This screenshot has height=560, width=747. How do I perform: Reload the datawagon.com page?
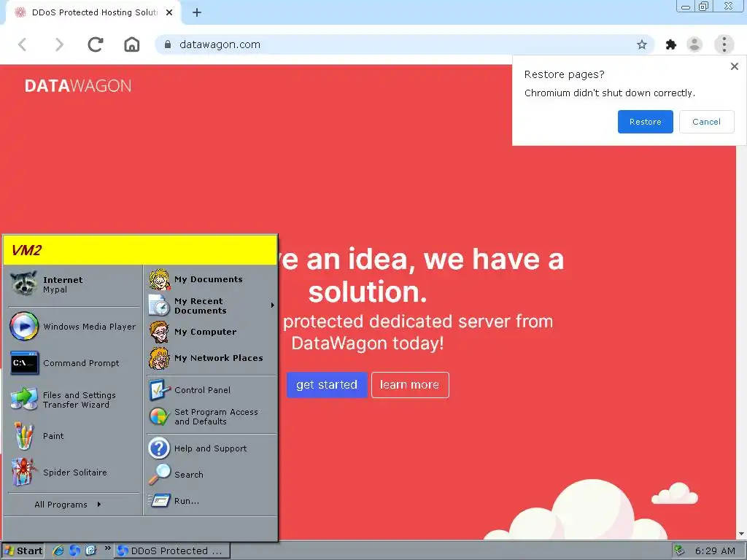tap(96, 44)
